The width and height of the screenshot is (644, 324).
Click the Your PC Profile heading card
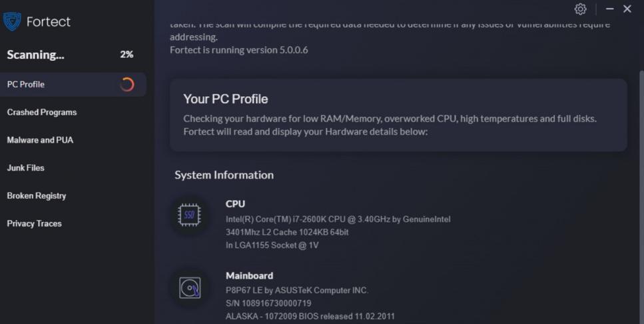click(x=398, y=115)
